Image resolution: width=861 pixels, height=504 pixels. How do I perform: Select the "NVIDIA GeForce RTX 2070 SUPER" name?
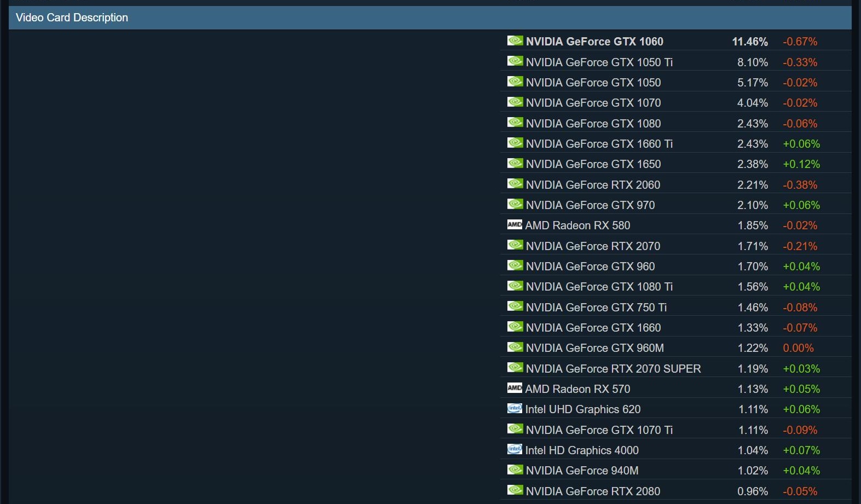[614, 369]
